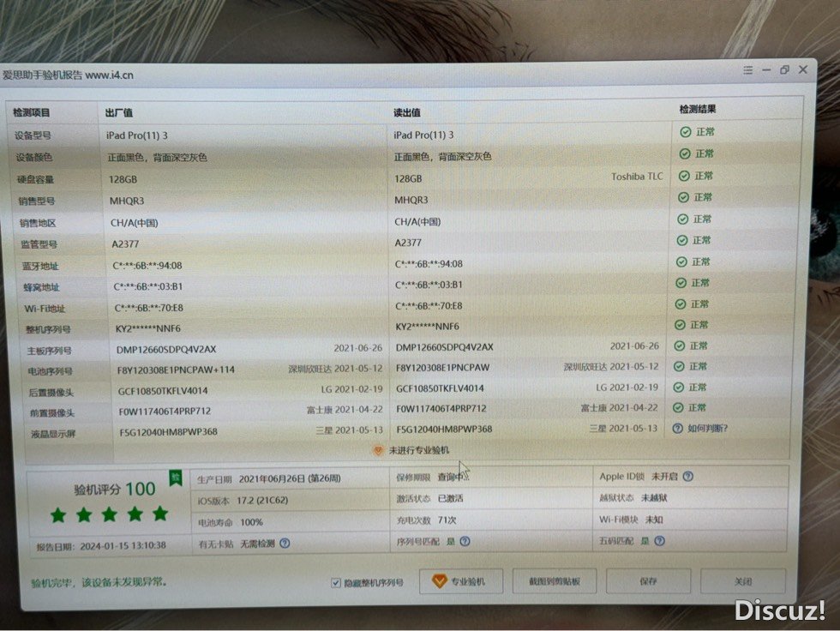Click the green check icon in 设备型号 row
The image size is (840, 631).
(685, 132)
